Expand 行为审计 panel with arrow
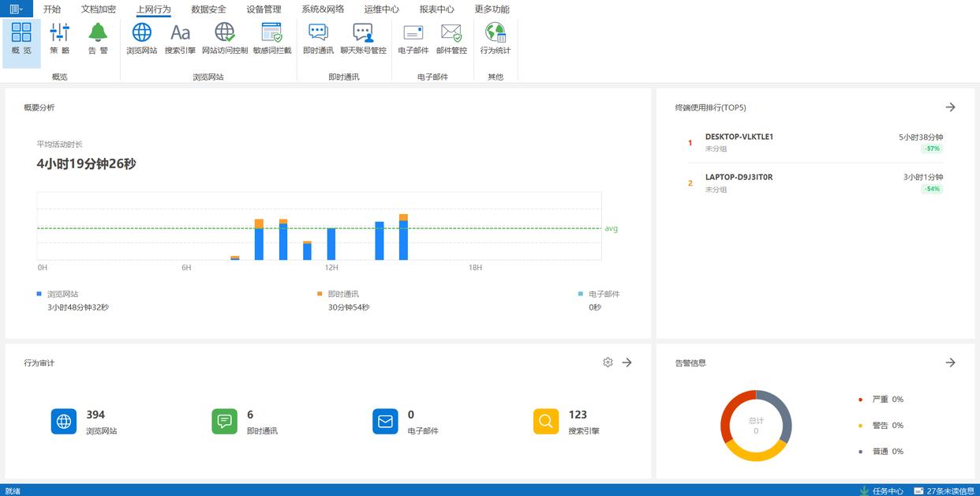The height and width of the screenshot is (496, 980). coord(627,363)
